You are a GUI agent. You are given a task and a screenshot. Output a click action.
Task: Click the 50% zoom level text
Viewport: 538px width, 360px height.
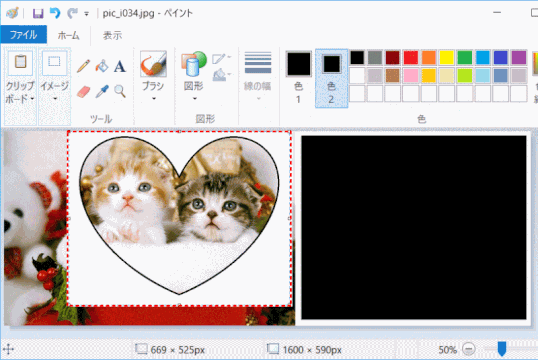(447, 350)
